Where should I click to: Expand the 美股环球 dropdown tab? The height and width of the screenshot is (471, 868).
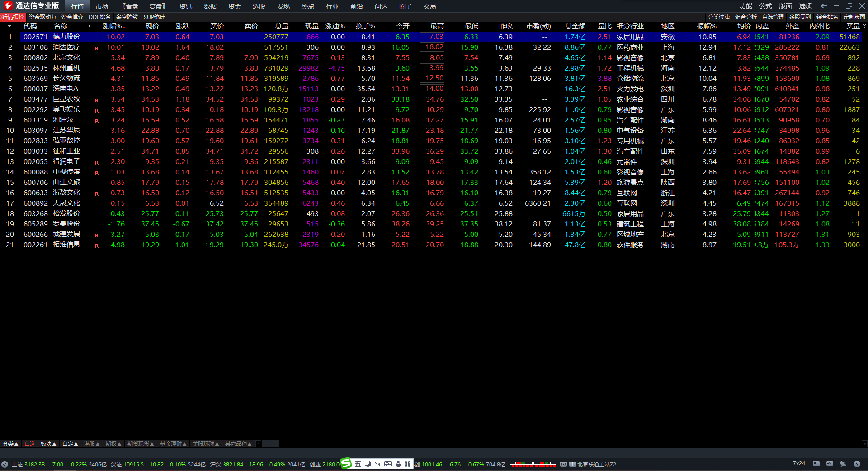206,444
